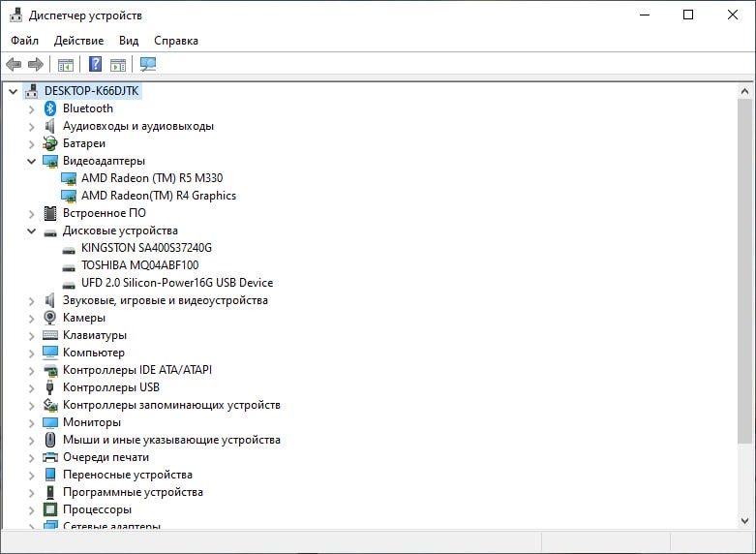Open the Вид menu
Viewport: 756px width, 554px height.
[129, 41]
